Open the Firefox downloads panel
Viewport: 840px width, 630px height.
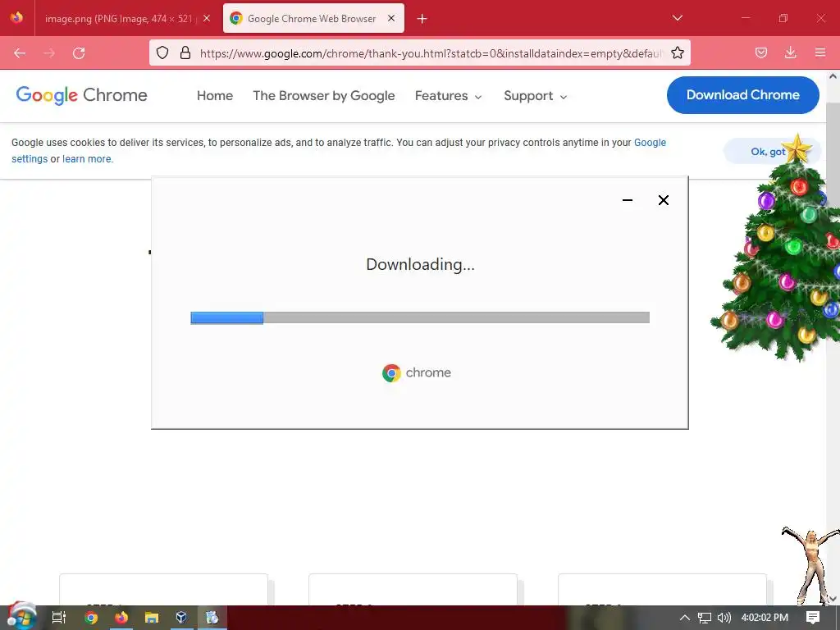point(790,52)
